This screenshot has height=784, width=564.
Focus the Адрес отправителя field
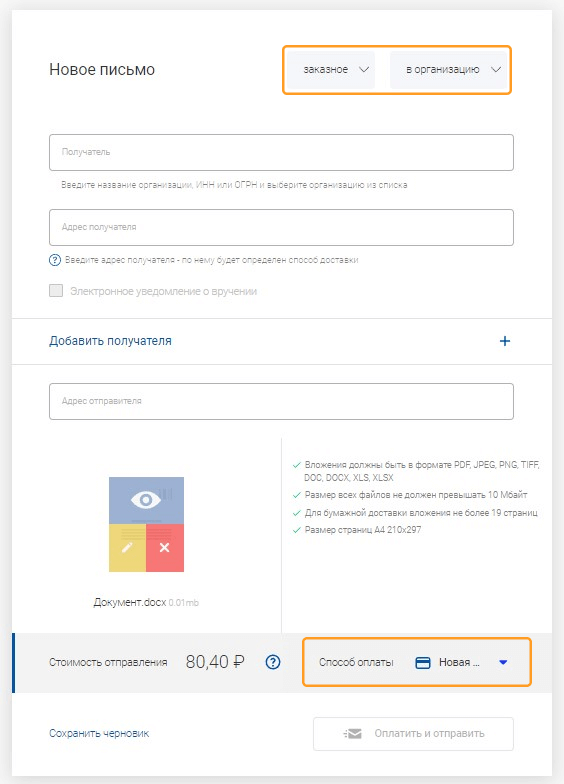pos(282,401)
